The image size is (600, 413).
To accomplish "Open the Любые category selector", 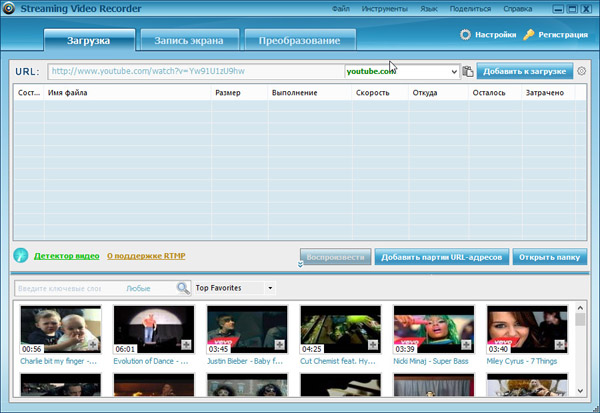I will (139, 288).
